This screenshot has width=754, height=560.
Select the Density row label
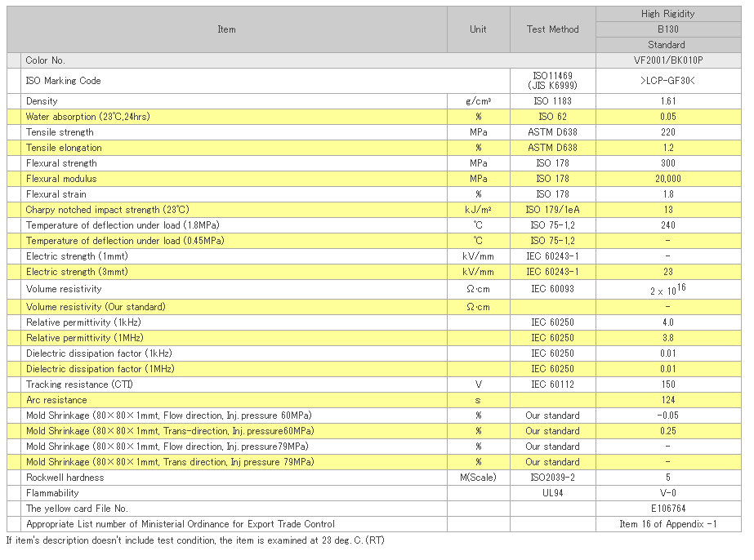click(x=42, y=101)
